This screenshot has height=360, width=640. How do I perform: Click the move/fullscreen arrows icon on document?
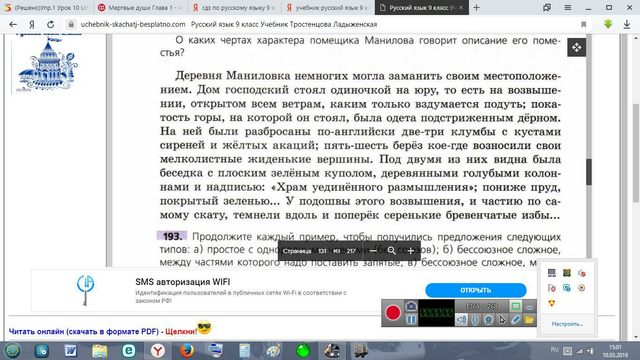[x=576, y=48]
